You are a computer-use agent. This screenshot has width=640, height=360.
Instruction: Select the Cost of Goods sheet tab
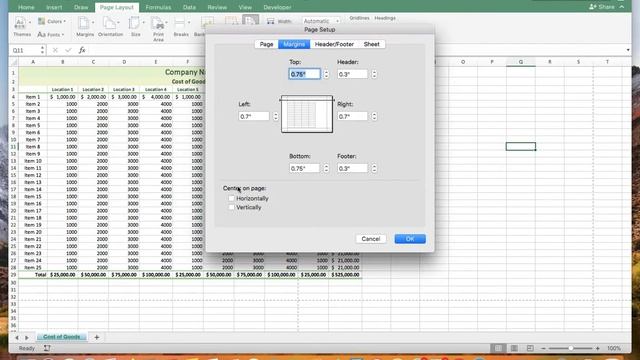coord(62,337)
